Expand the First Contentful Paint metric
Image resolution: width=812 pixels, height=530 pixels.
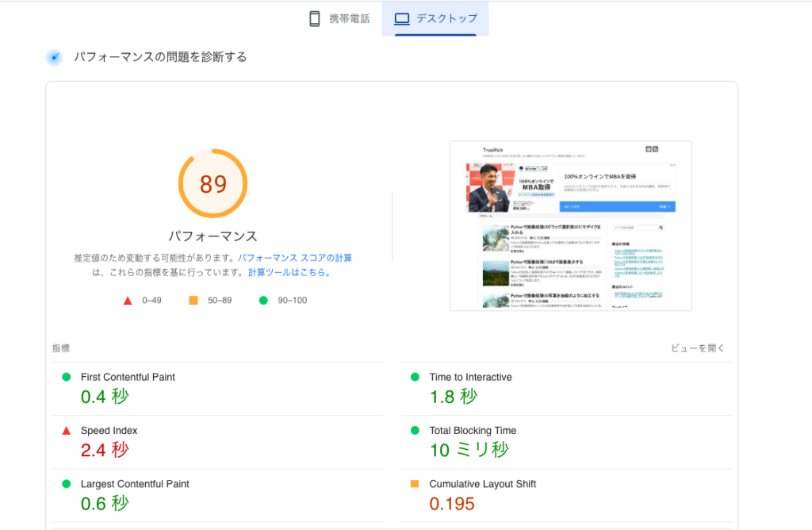[128, 377]
